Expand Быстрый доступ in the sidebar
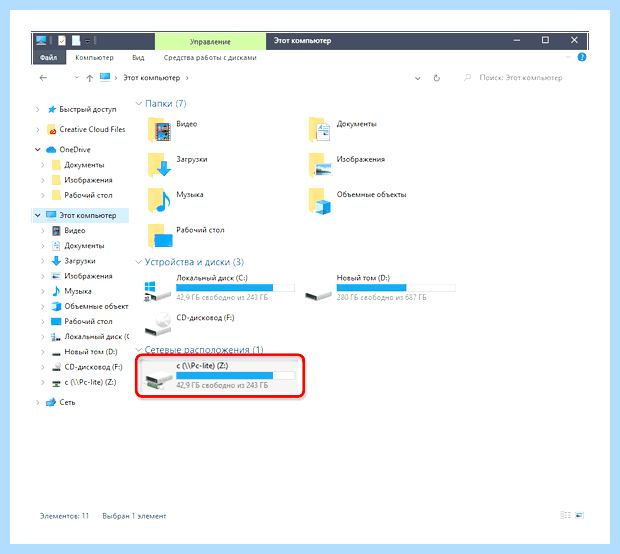The height and width of the screenshot is (554, 620). tap(38, 109)
